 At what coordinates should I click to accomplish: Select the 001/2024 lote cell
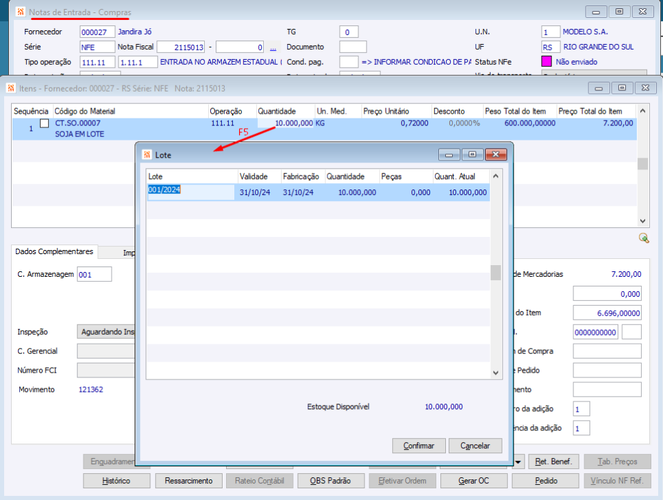coord(191,192)
